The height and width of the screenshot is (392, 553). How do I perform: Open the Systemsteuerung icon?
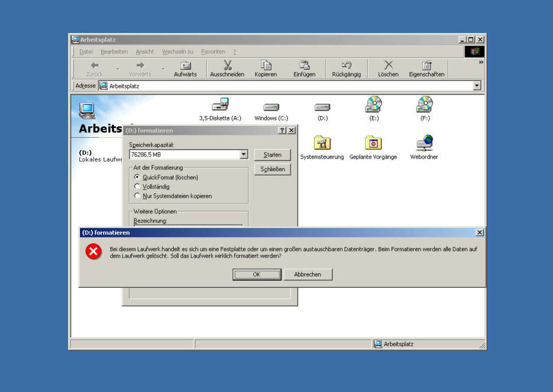pos(322,143)
